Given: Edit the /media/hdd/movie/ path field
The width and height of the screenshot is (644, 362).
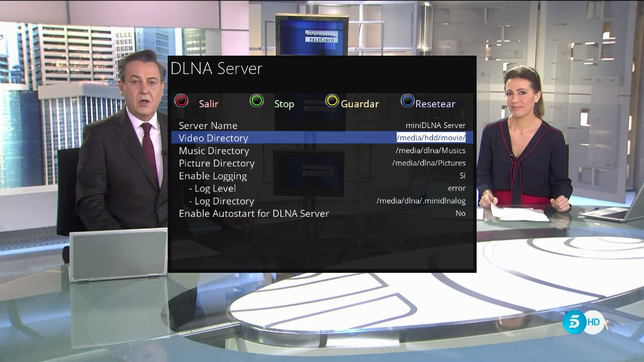Looking at the screenshot, I should tap(431, 138).
